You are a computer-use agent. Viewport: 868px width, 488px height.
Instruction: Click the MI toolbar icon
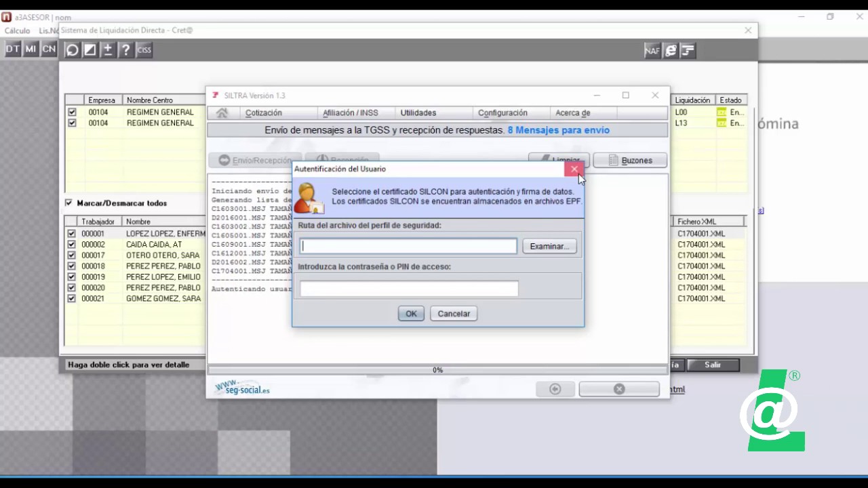[x=31, y=49]
